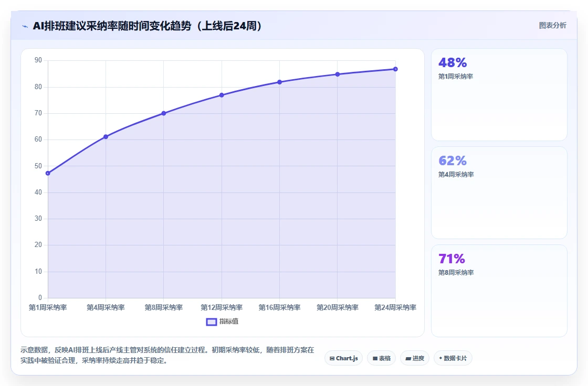Click the data point for 第24周采纳率

395,69
